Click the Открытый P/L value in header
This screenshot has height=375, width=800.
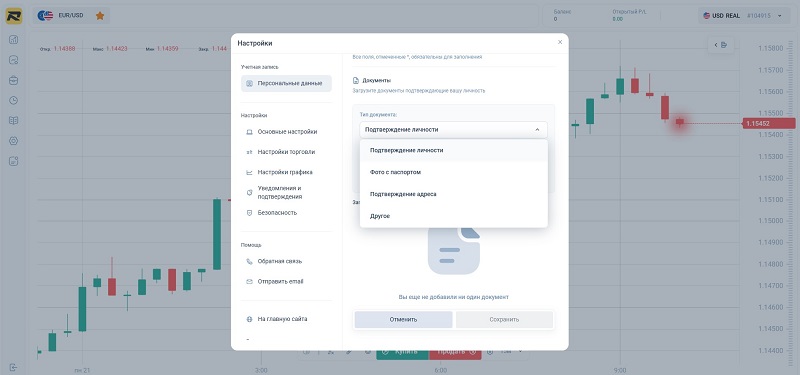tap(617, 19)
